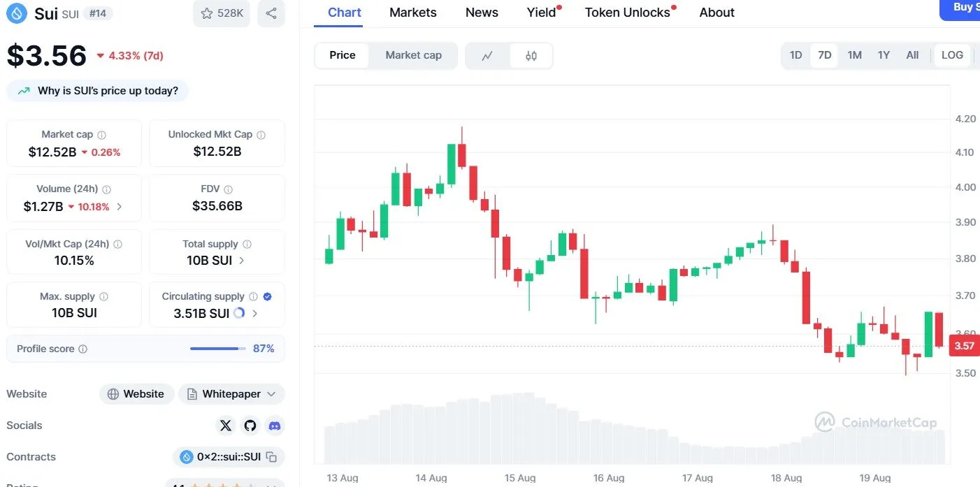Expand the Whitepaper dropdown
Screen dimensions: 980x487
click(231, 393)
